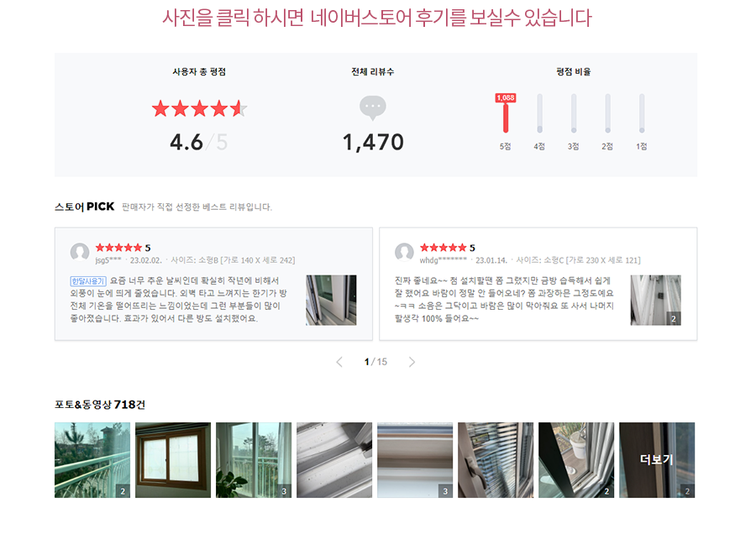Image resolution: width=756 pixels, height=534 pixels.
Task: Open the jsg5 review text card
Action: [x=213, y=284]
